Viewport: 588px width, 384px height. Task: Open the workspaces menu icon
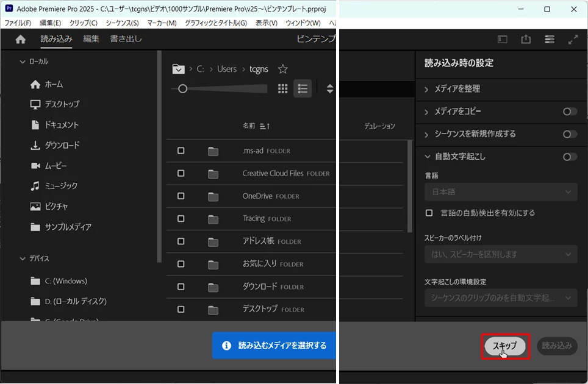coord(550,40)
